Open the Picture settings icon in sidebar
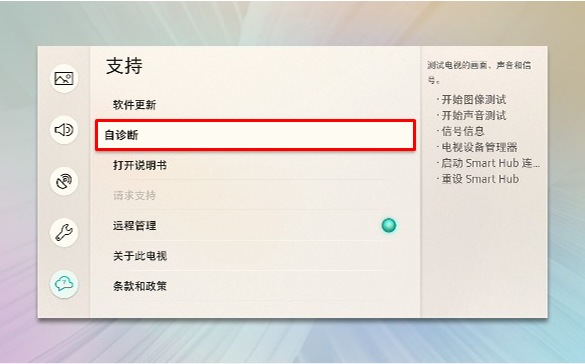Viewport: 585px width, 364px height. [64, 78]
